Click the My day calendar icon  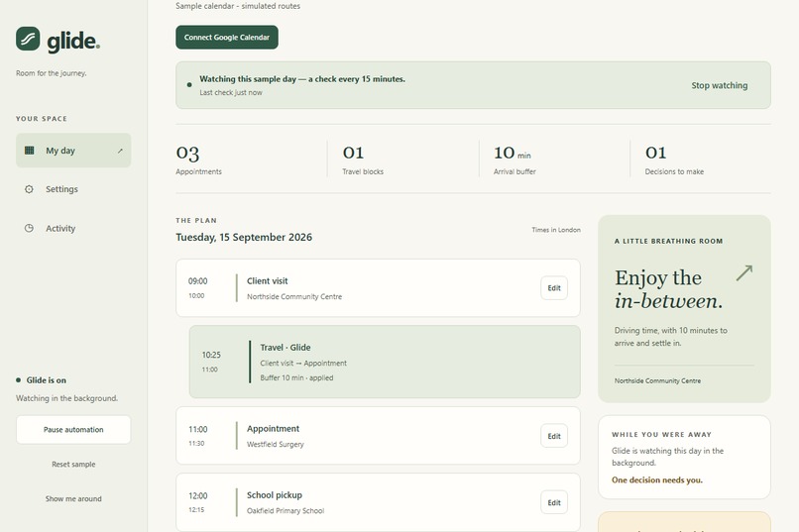point(30,151)
